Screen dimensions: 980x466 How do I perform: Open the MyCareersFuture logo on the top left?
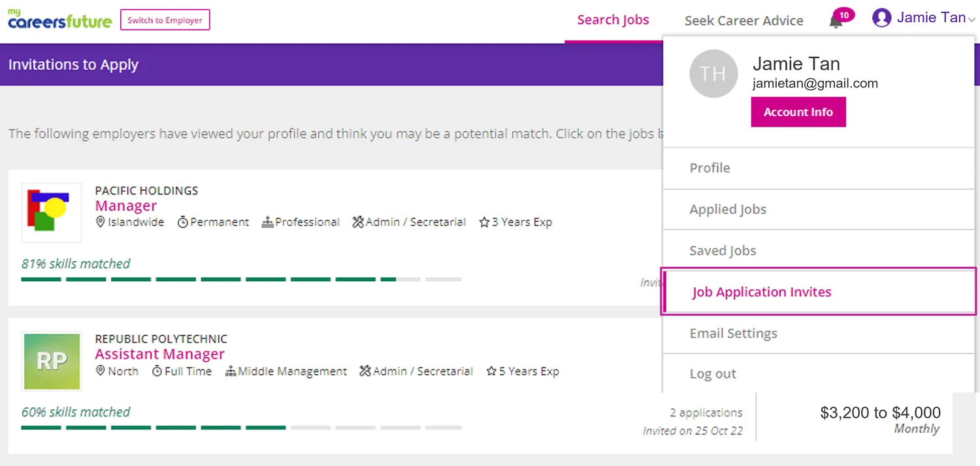pyautogui.click(x=59, y=18)
